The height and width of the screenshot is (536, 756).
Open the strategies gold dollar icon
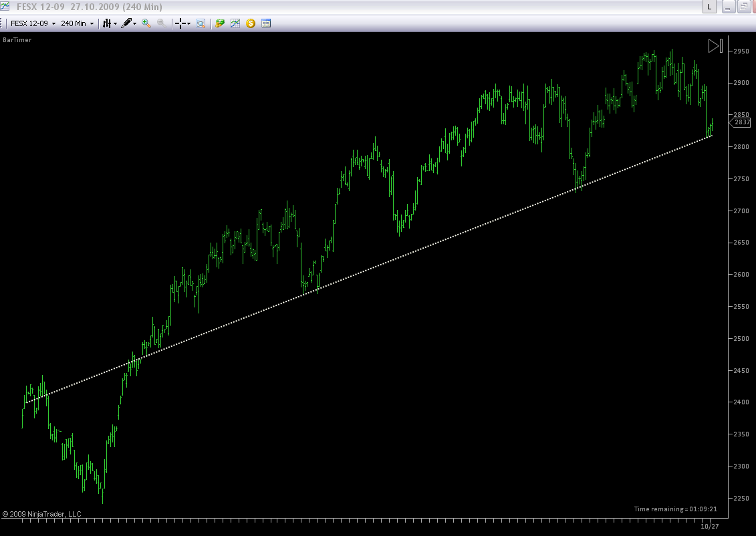[250, 23]
